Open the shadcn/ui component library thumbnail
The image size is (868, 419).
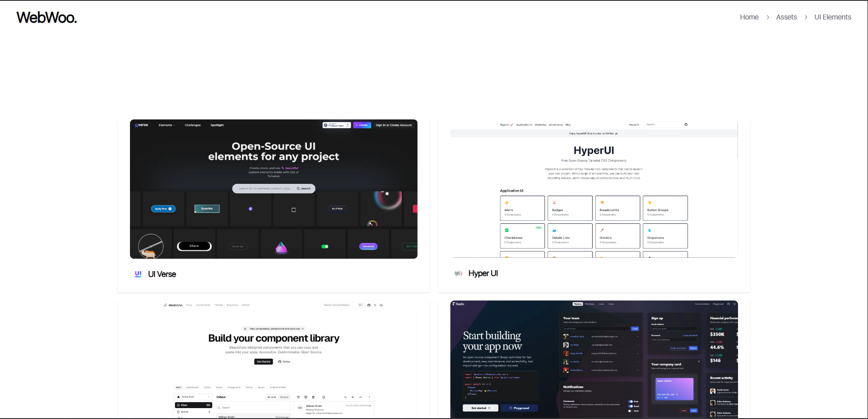click(x=274, y=359)
